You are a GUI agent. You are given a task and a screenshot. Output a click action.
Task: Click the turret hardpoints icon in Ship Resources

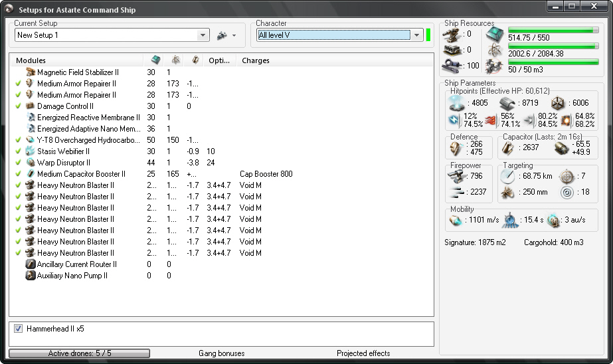452,35
